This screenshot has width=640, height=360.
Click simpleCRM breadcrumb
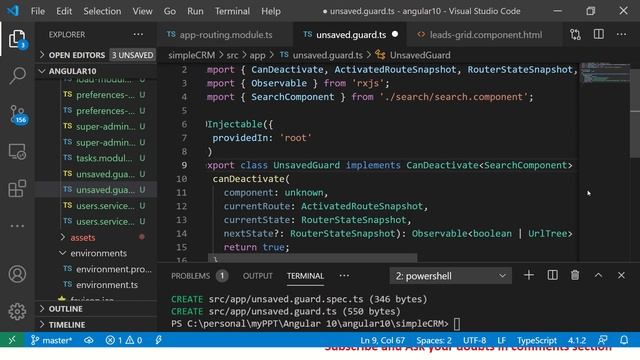click(191, 55)
